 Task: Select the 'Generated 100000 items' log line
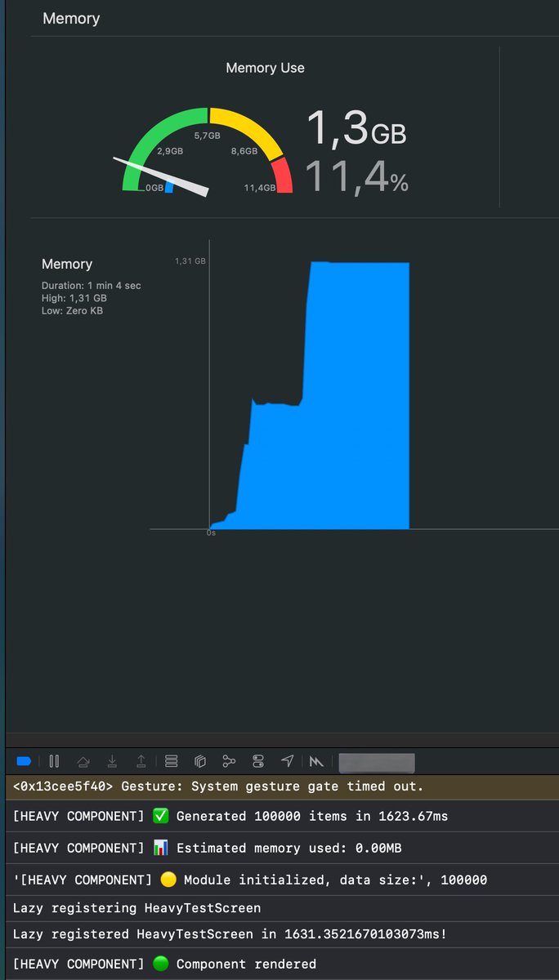point(282,816)
